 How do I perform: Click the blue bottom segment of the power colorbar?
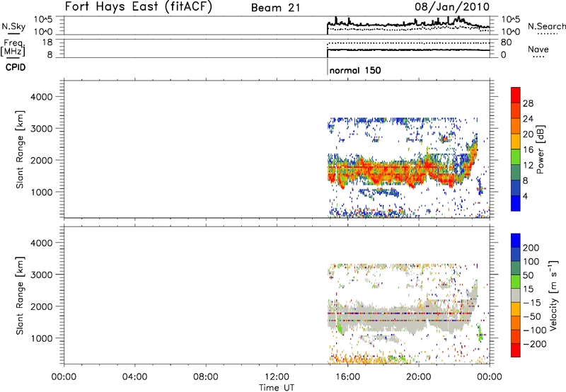[516, 203]
